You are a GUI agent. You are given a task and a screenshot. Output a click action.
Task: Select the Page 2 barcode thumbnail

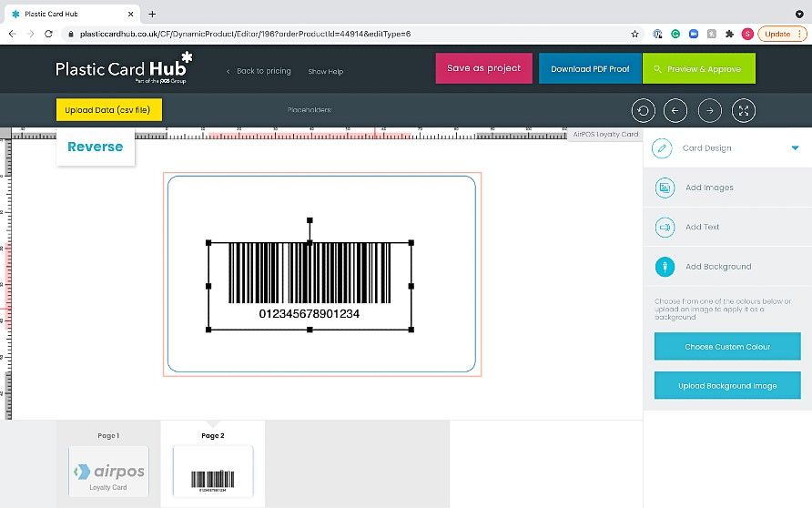(213, 472)
